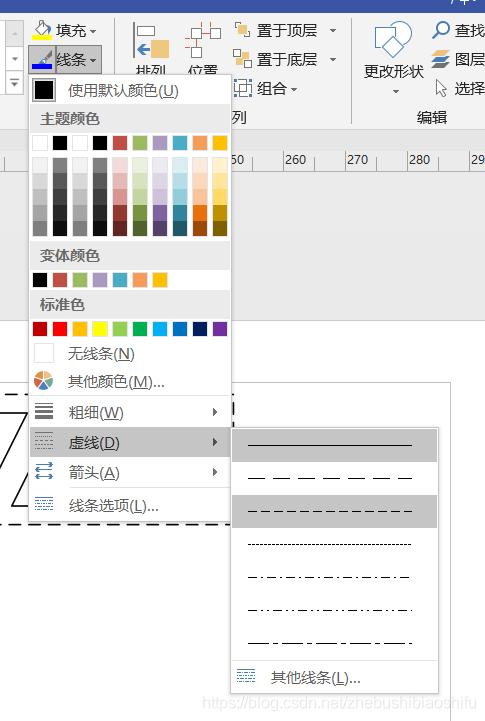The image size is (485, 721).
Task: Pick the red theme color in top row
Action: pyautogui.click(x=120, y=143)
